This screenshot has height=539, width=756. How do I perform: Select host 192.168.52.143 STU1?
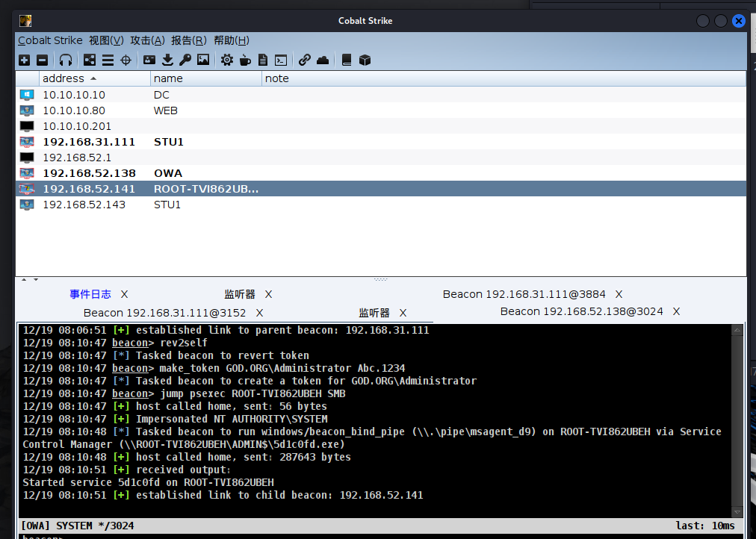click(381, 205)
